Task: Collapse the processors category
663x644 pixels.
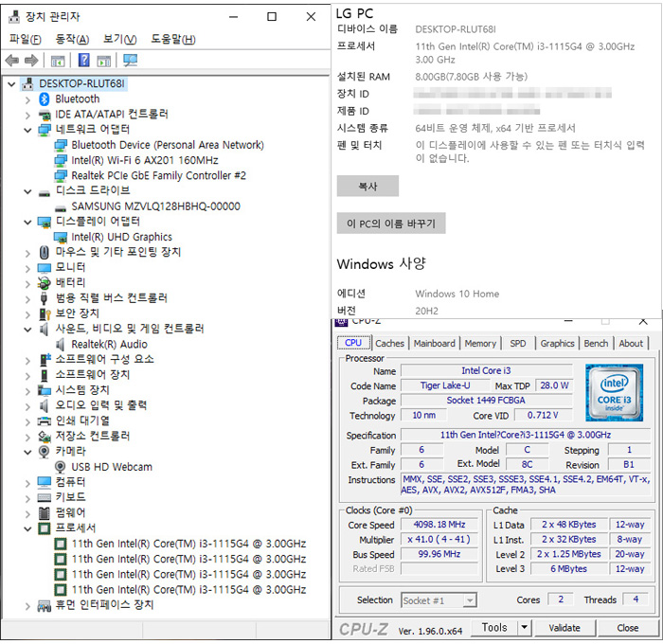Action: point(27,528)
